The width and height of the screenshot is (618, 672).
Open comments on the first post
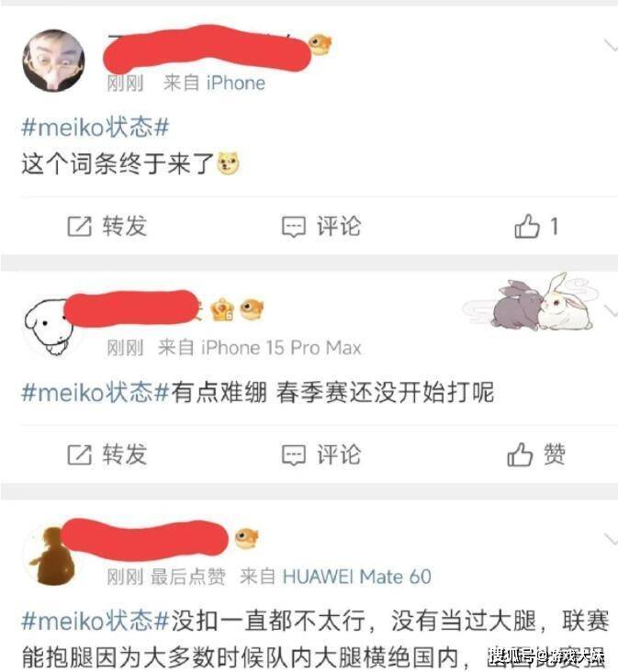coord(321,226)
